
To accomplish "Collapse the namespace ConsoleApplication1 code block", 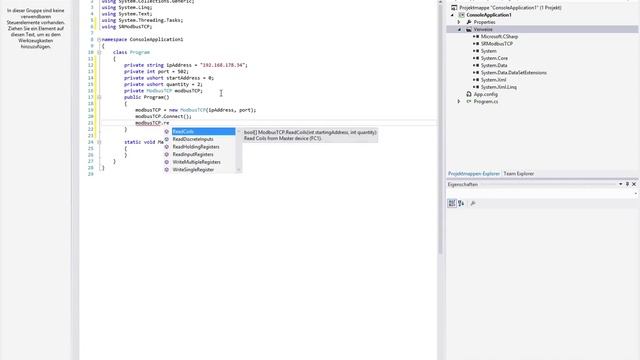I will tap(99, 40).
